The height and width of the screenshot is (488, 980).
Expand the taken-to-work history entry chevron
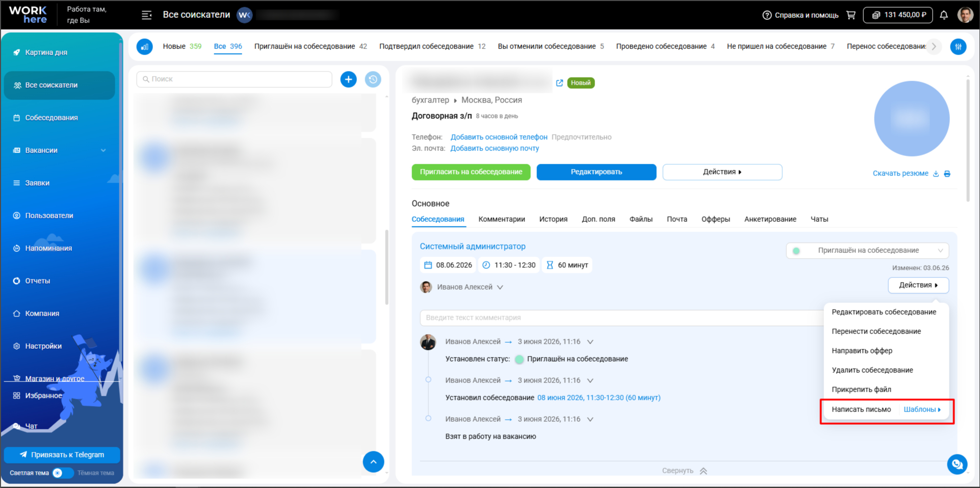(x=590, y=419)
